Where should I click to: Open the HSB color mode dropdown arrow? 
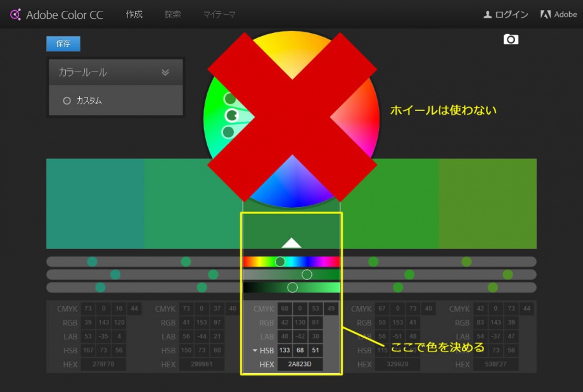point(255,351)
